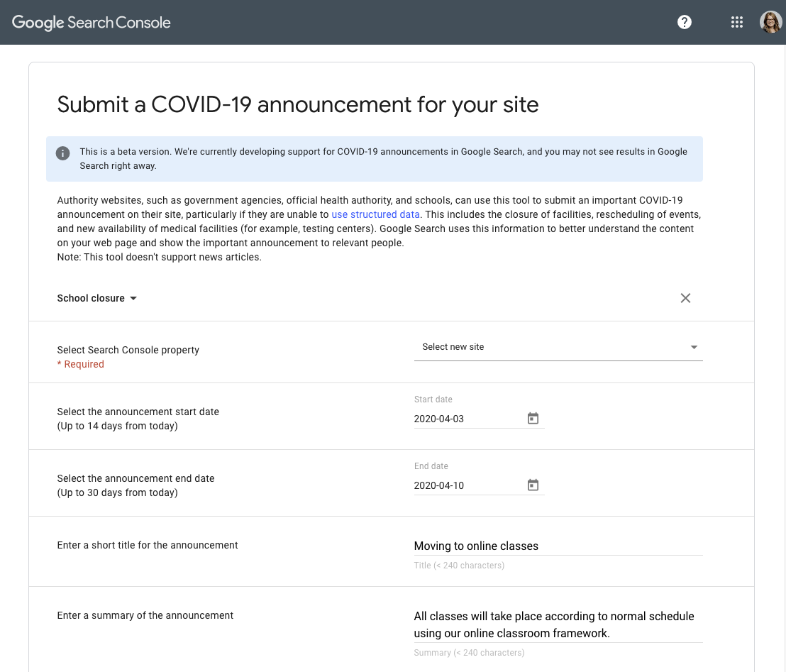Open the calendar picker for the end date
Viewport: 786px width, 672px height.
[533, 485]
